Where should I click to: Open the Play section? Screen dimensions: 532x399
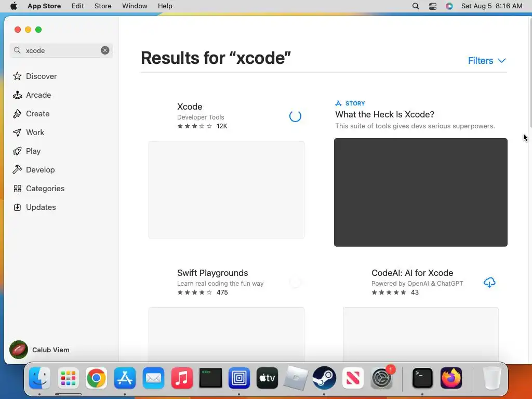[27, 151]
